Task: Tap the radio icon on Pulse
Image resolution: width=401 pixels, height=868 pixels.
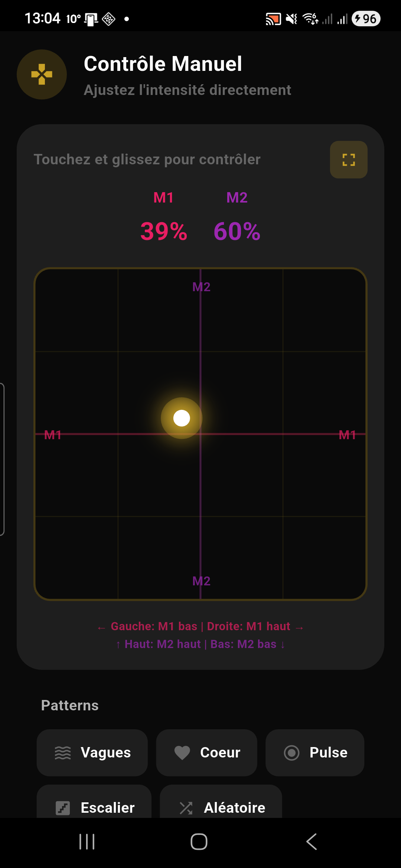Action: pyautogui.click(x=291, y=753)
